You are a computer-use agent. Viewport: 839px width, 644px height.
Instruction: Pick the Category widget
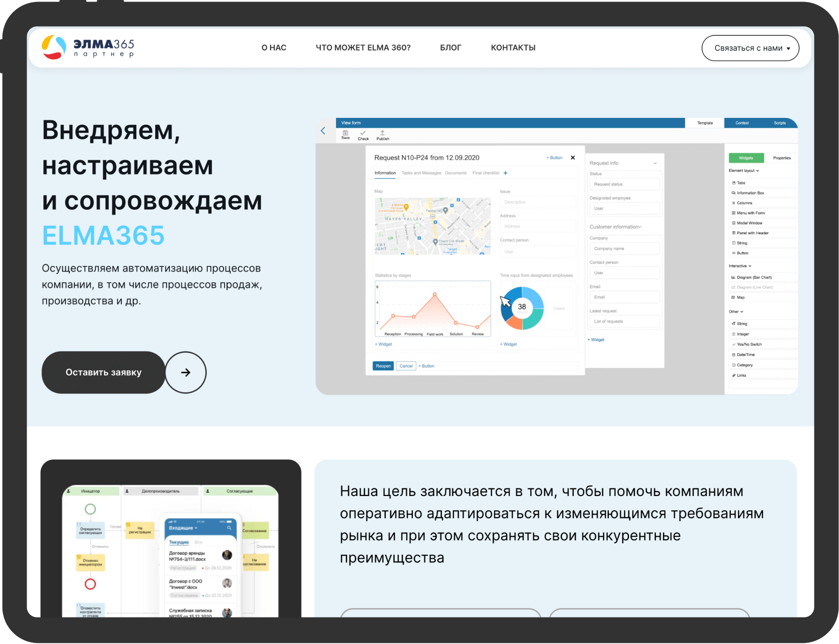click(x=763, y=365)
